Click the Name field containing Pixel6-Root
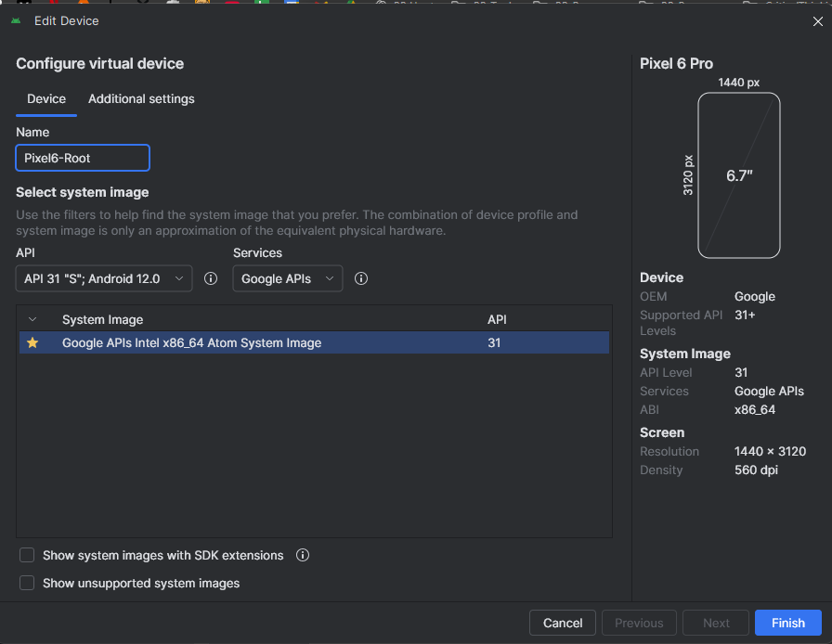This screenshot has height=644, width=832. [x=83, y=158]
